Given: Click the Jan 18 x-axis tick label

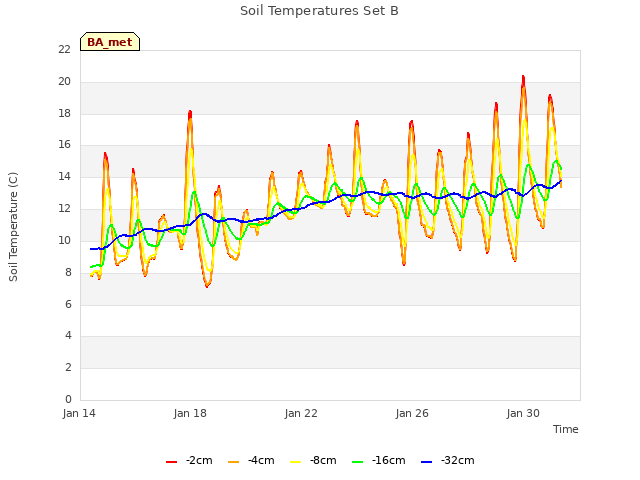Looking at the screenshot, I should pyautogui.click(x=190, y=413).
